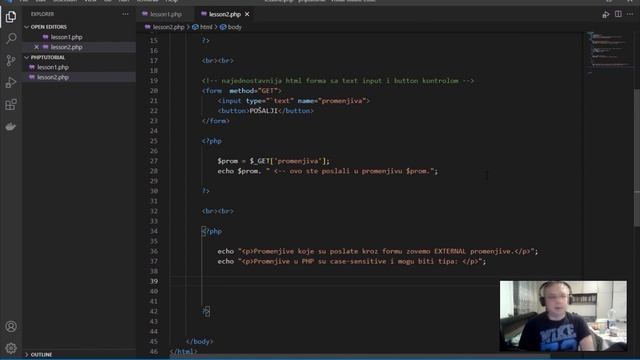Screen dimensions: 640x360
Task: Open Explorer panel more actions ellipsis
Action: (125, 14)
